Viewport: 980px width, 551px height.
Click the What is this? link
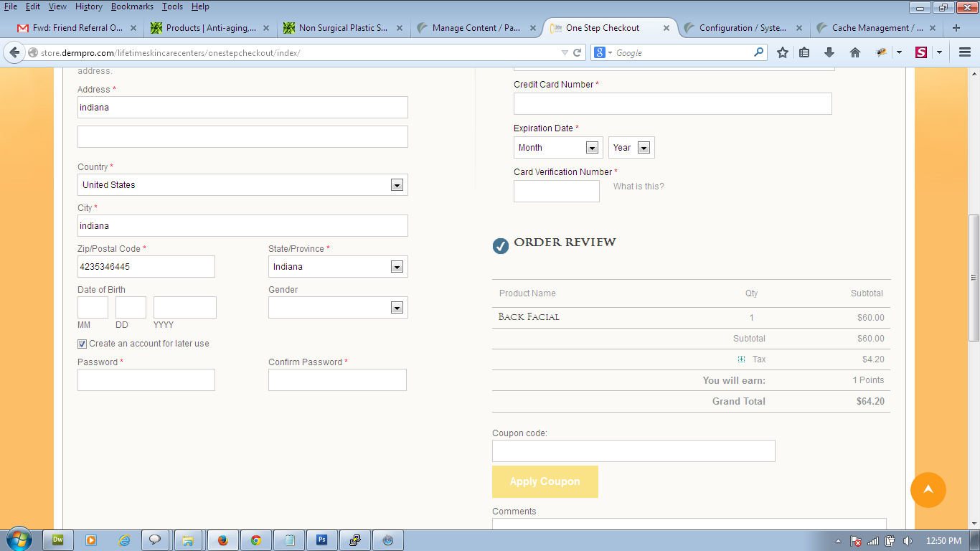(639, 187)
